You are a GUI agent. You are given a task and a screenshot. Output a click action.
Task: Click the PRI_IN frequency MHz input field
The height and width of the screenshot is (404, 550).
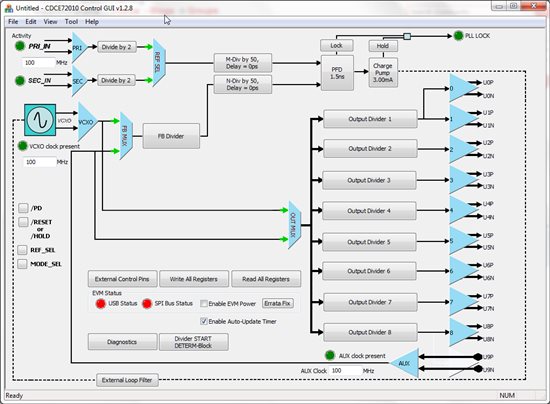tap(39, 63)
